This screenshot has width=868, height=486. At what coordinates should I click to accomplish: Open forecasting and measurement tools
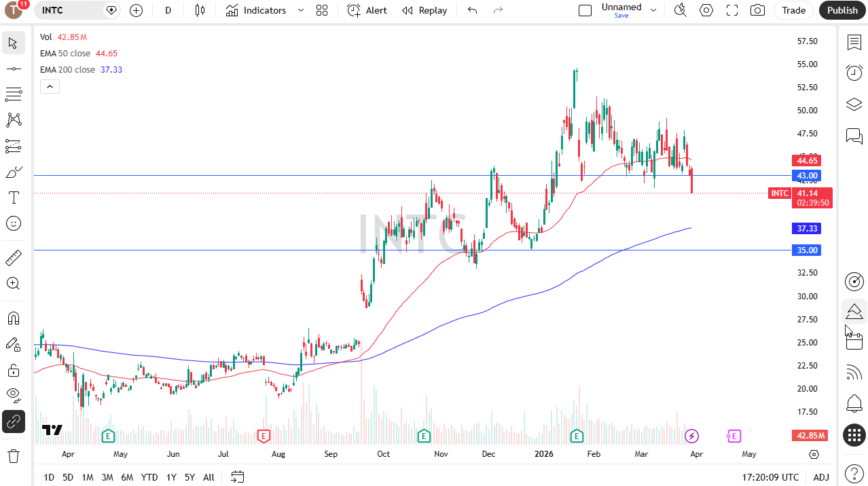coord(13,146)
